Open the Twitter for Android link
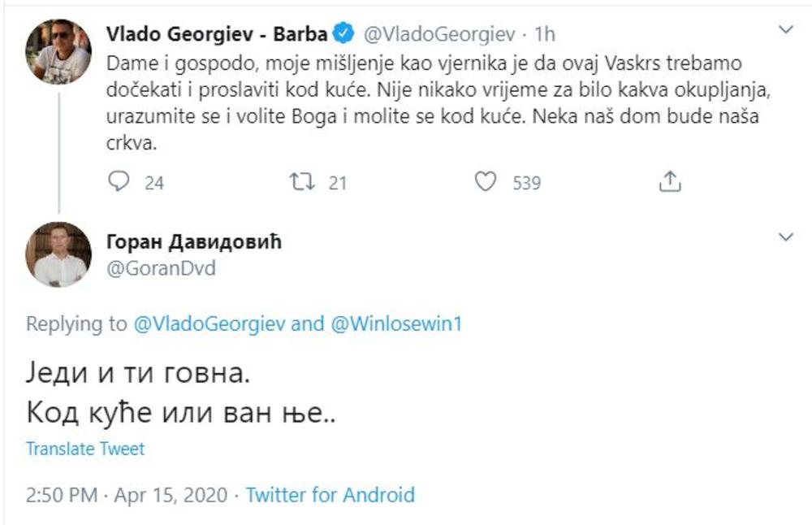Viewport: 812px width, 525px height. [330, 494]
